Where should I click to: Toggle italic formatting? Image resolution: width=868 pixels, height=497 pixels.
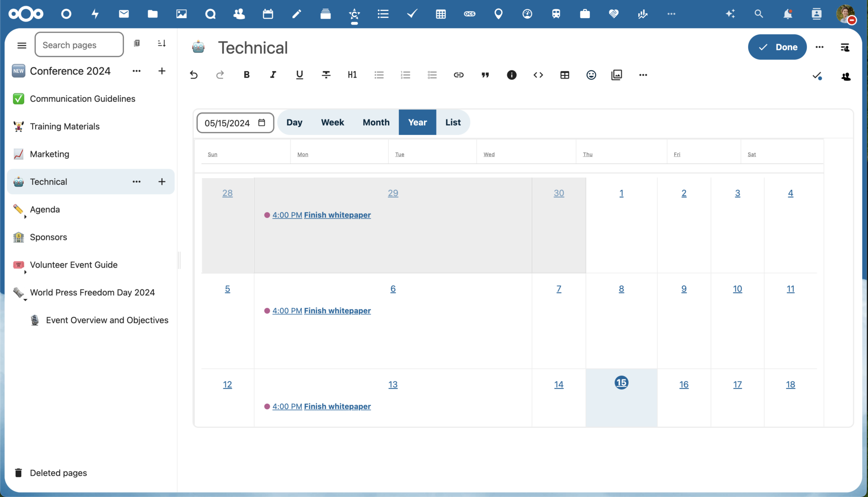pos(273,75)
